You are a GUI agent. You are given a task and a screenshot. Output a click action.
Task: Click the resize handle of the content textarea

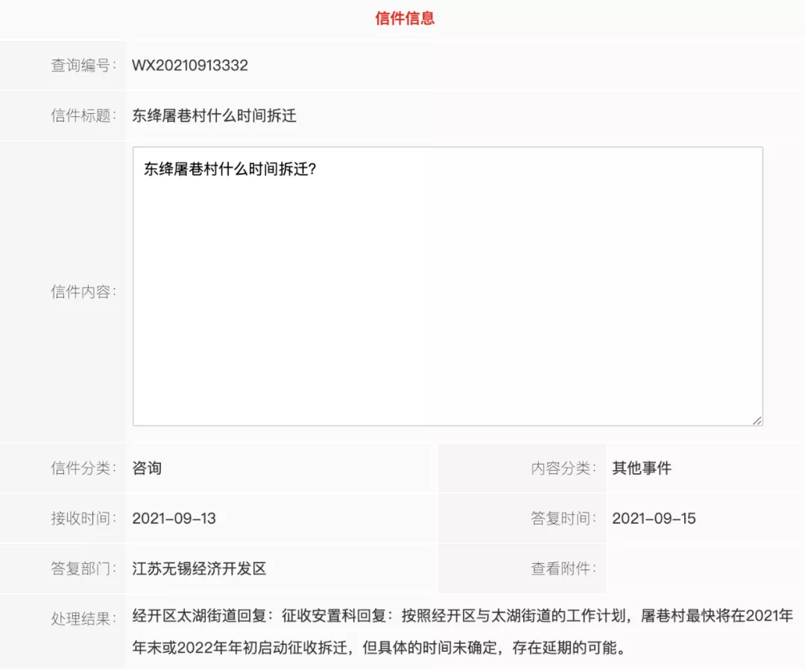tap(757, 420)
